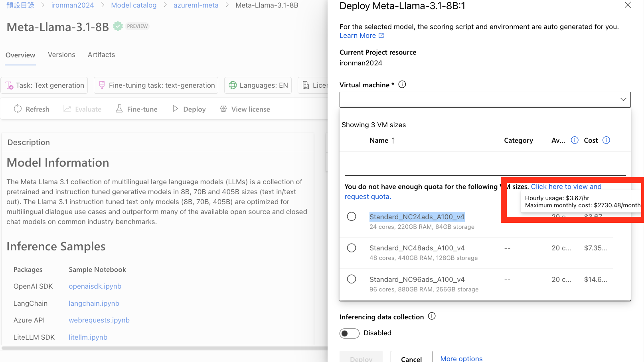Go to 預設目錄 breadcrumb
This screenshot has height=362, width=644.
point(20,5)
